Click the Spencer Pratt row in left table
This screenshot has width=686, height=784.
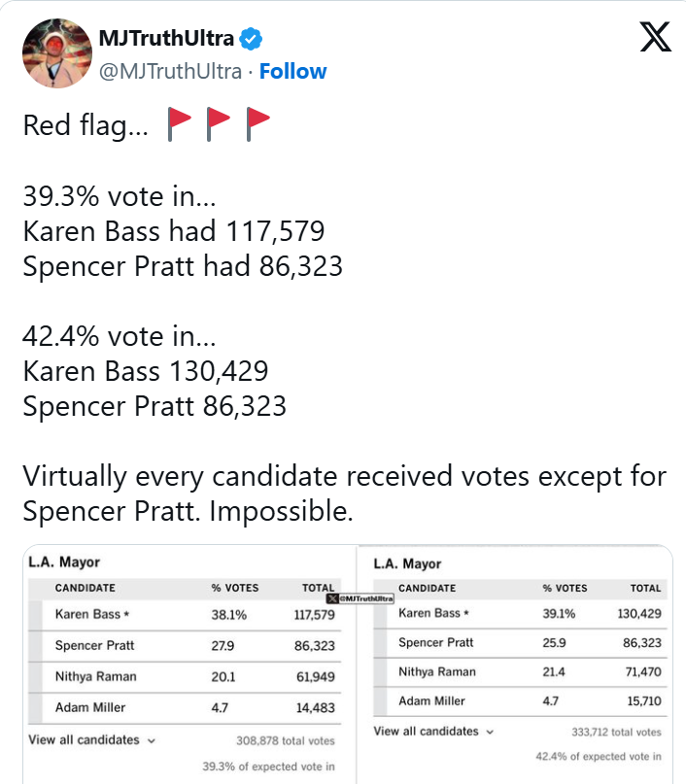click(185, 646)
